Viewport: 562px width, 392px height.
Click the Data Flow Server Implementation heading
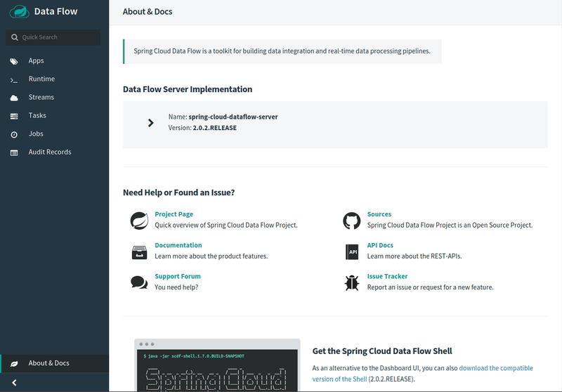(x=188, y=89)
